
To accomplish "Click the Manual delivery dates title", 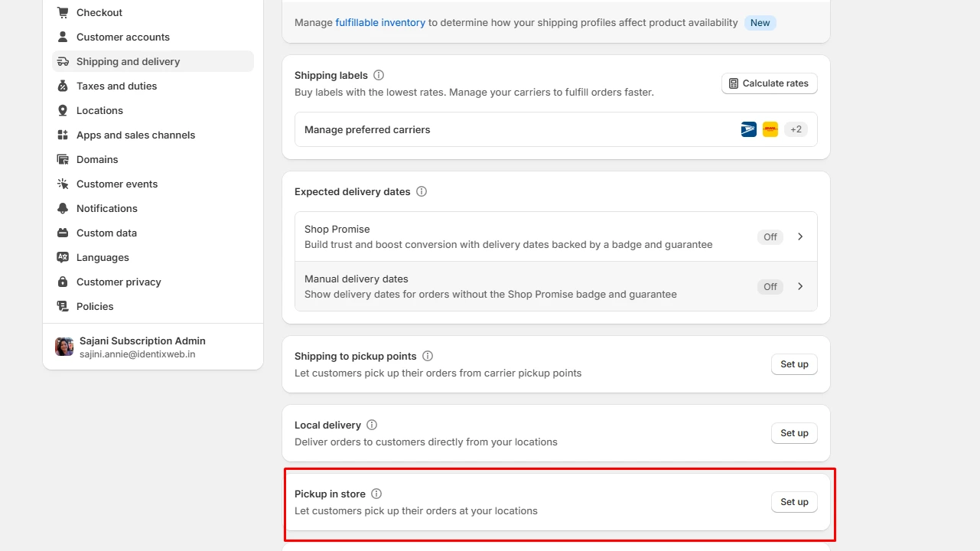I will pyautogui.click(x=357, y=279).
